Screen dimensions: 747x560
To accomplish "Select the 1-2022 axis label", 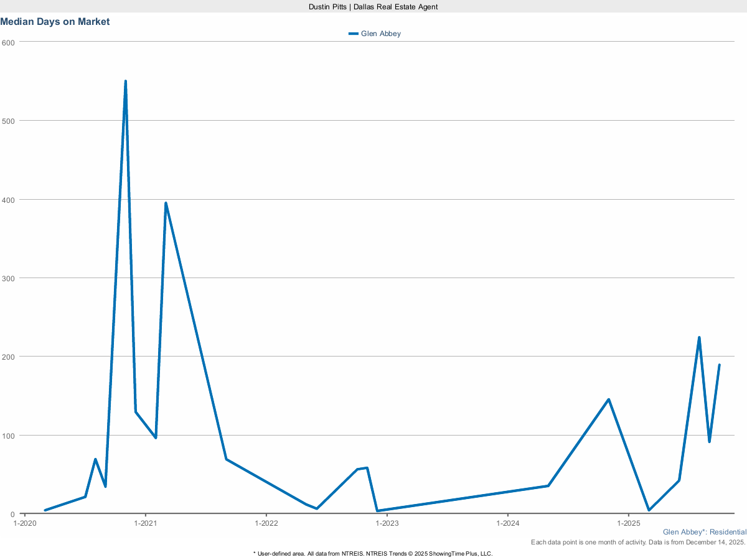I will pos(267,523).
